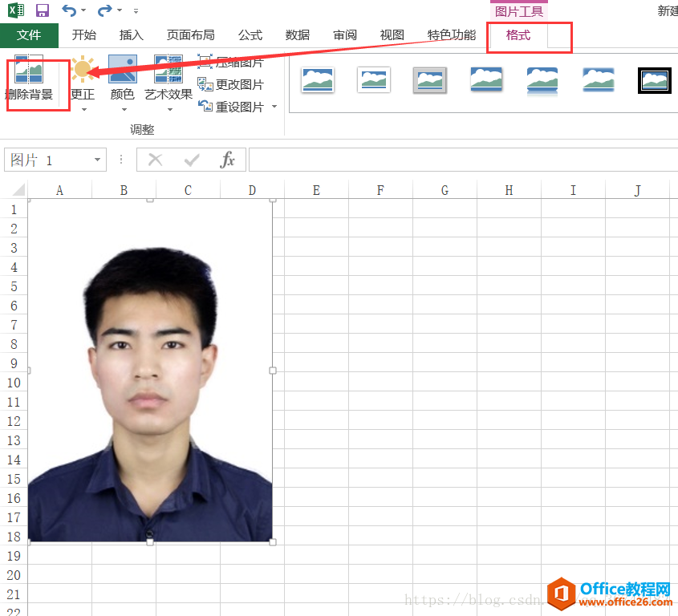The height and width of the screenshot is (616, 678).
Task: Click Compress Pictures (压缩图片)
Action: (x=230, y=63)
